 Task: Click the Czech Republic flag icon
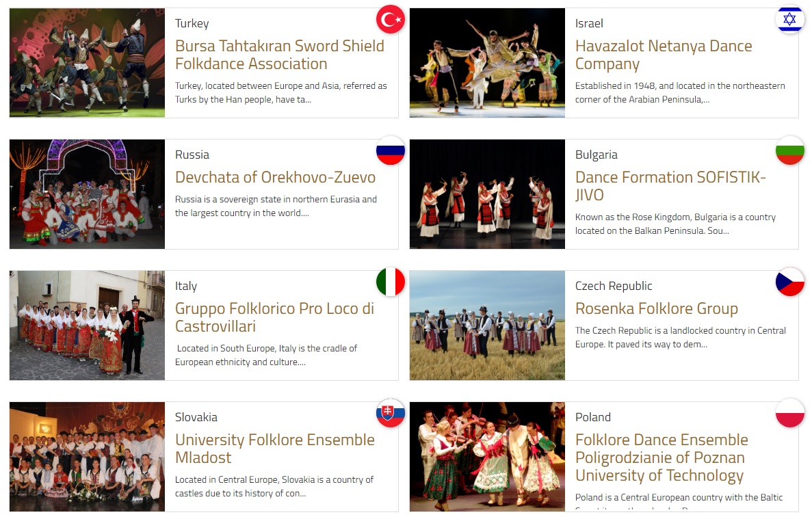point(789,282)
